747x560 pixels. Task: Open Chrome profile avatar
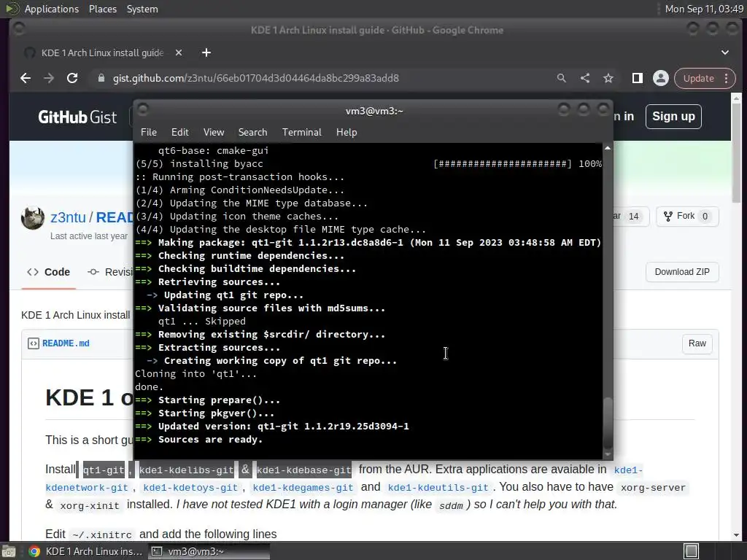coord(661,78)
